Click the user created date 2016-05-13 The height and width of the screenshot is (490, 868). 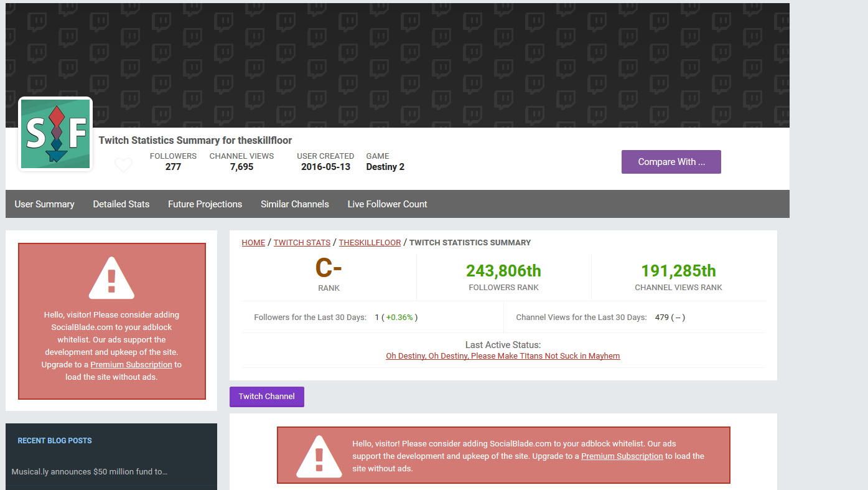click(325, 167)
